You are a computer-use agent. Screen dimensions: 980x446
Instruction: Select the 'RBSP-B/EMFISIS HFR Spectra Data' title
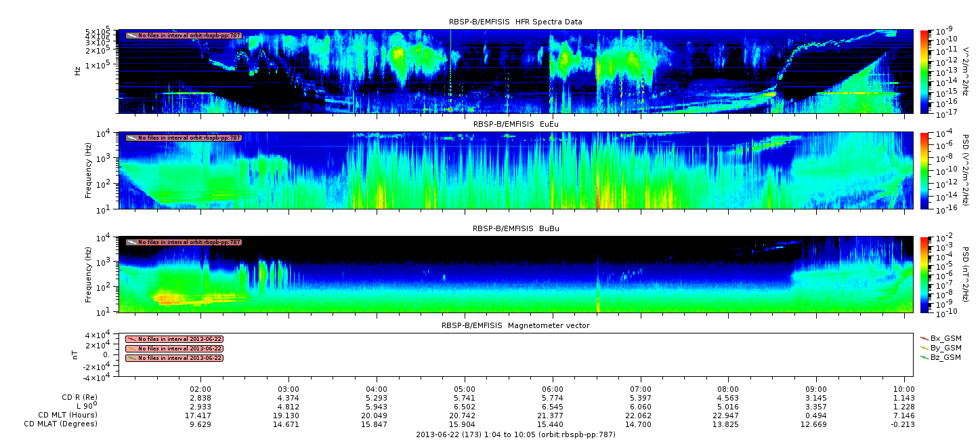tap(515, 22)
